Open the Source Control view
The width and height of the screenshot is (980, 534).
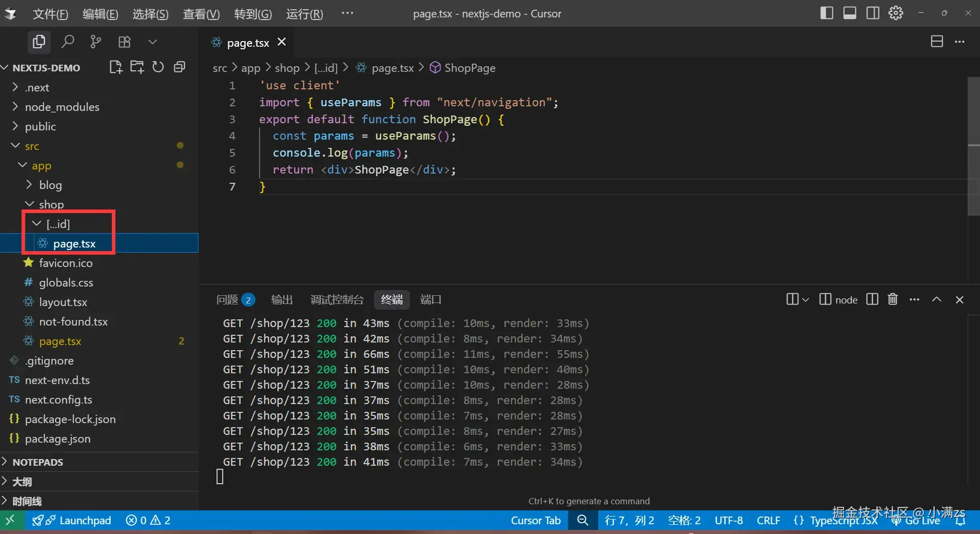click(x=95, y=42)
